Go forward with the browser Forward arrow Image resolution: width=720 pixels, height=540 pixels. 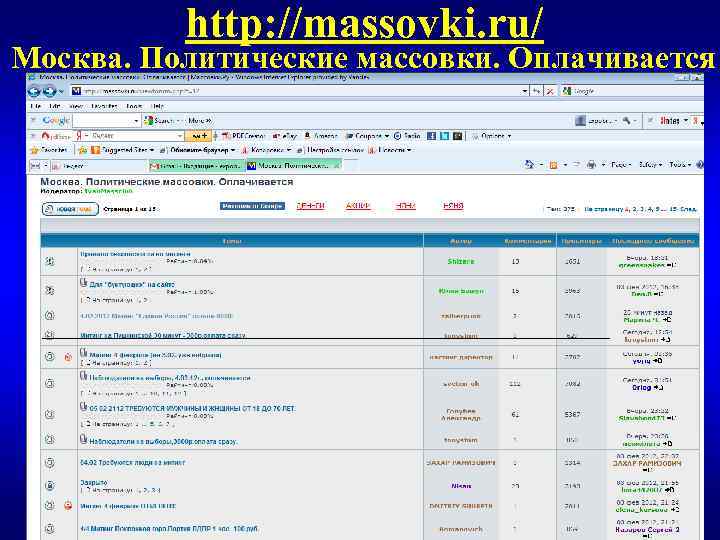click(x=49, y=91)
